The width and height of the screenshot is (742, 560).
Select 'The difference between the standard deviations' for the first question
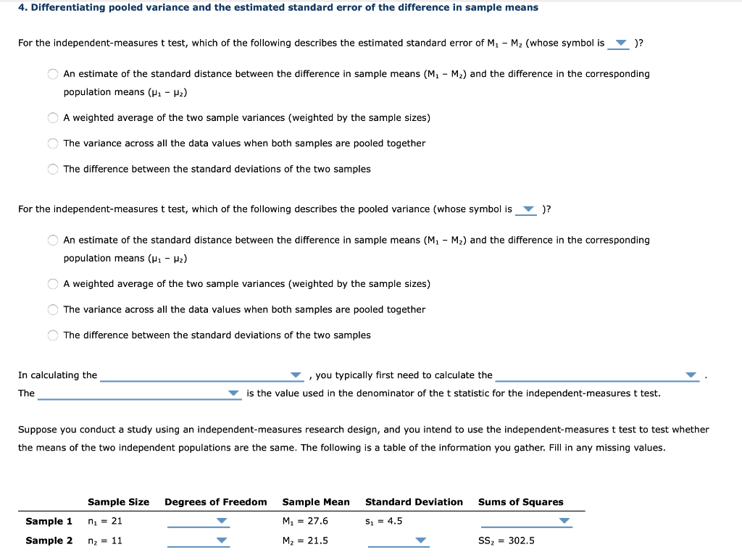tap(52, 169)
